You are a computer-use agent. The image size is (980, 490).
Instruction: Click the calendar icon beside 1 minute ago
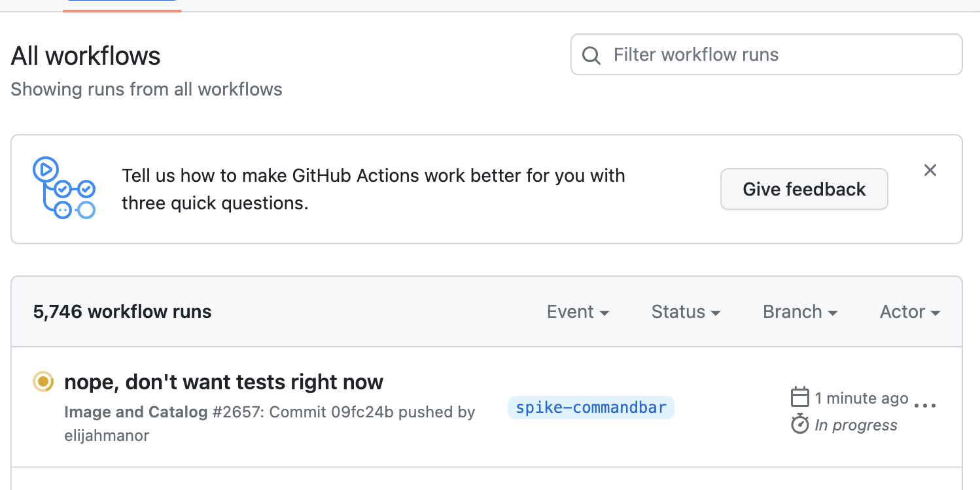800,397
